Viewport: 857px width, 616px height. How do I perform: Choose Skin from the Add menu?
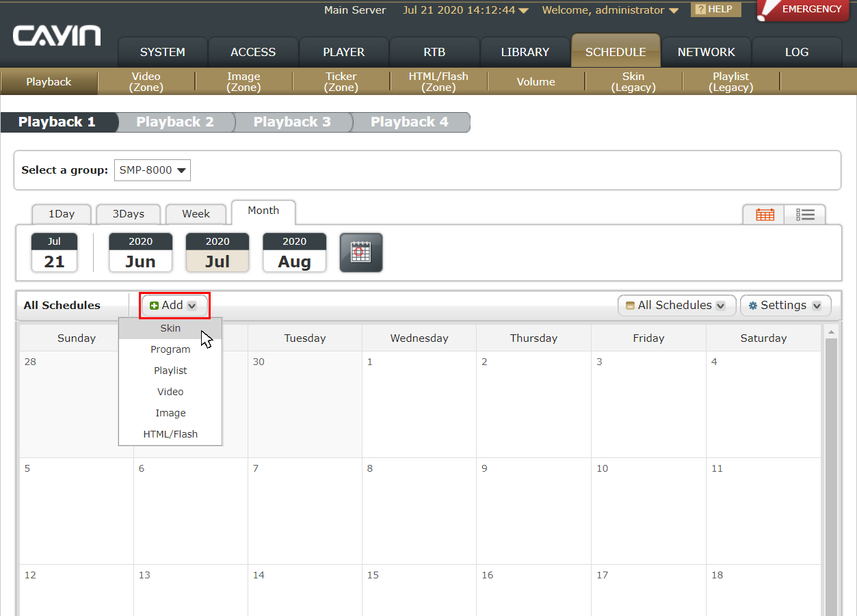170,328
